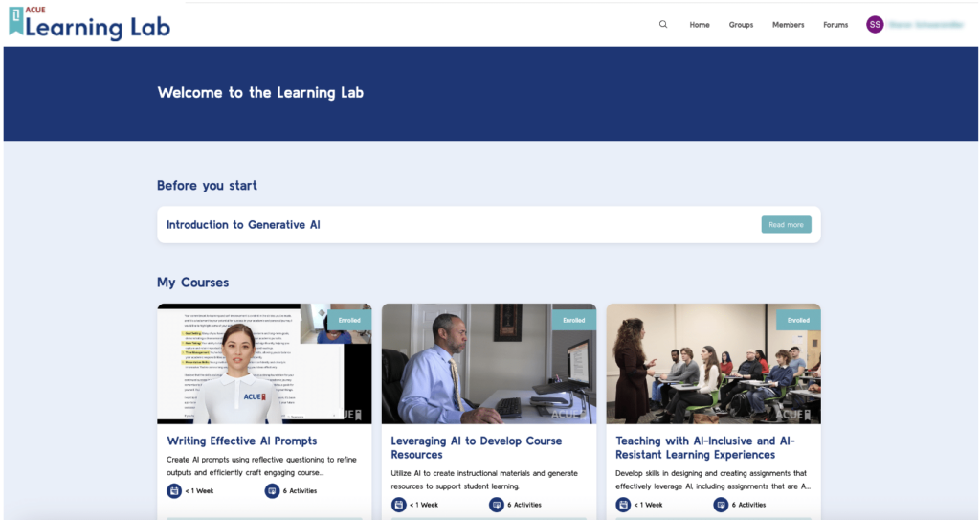Open Teaching with AI-Inclusive and AI-Resistant course

point(704,447)
